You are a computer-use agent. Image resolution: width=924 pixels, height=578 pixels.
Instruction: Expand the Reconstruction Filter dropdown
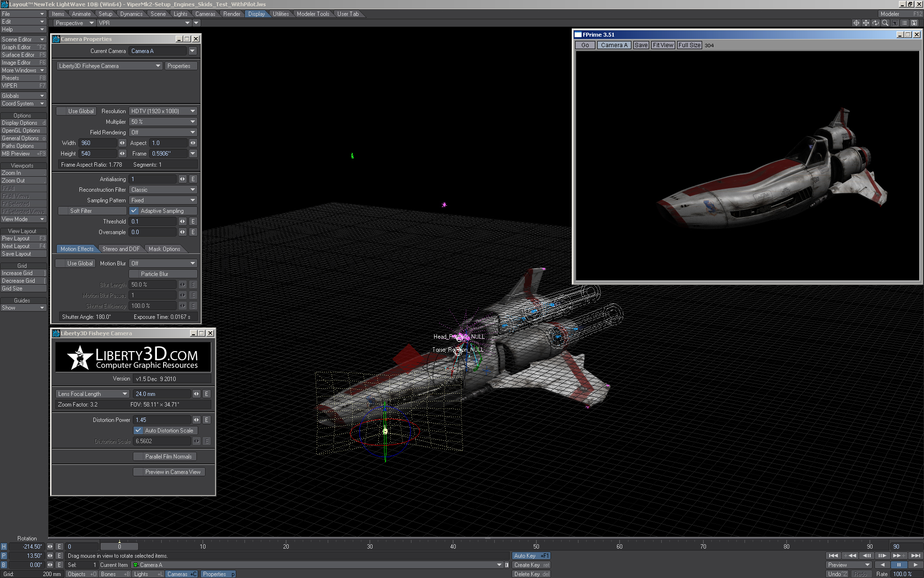click(x=163, y=190)
